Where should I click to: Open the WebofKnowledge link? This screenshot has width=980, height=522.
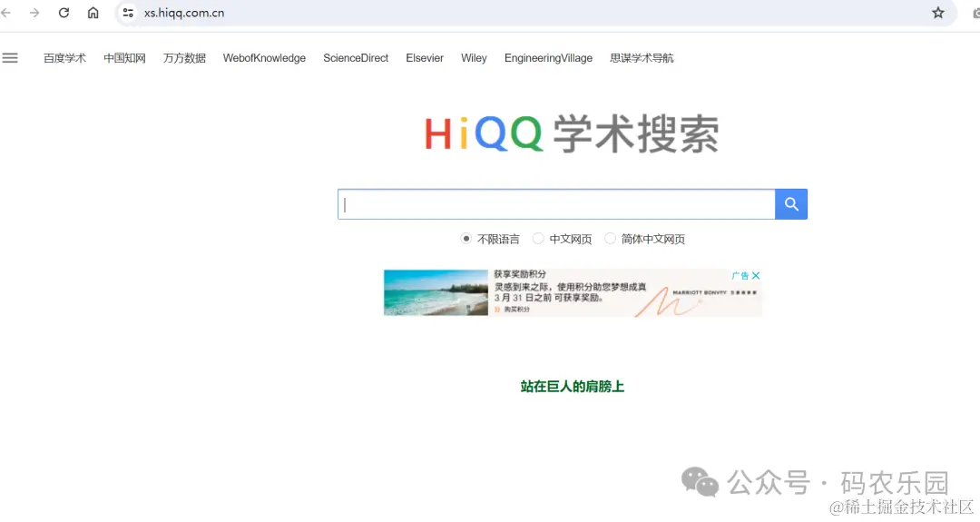[264, 58]
